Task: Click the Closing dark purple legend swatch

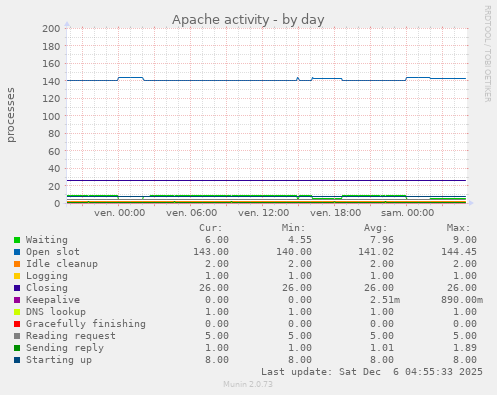Action: [17, 288]
